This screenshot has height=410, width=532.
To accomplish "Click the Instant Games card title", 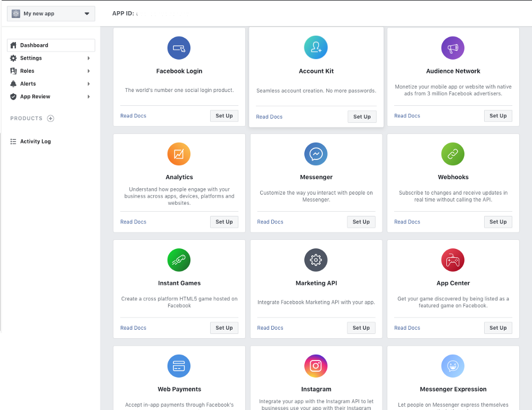I will [x=179, y=283].
